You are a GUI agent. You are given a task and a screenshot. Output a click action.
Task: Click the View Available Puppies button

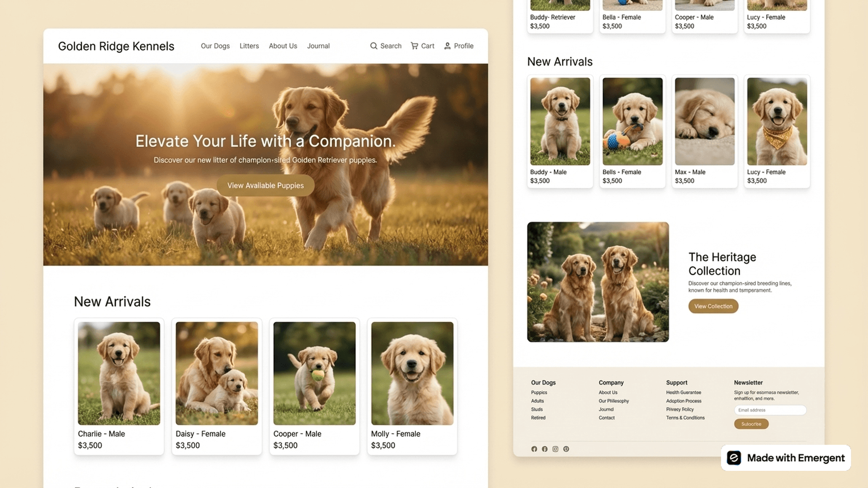265,185
